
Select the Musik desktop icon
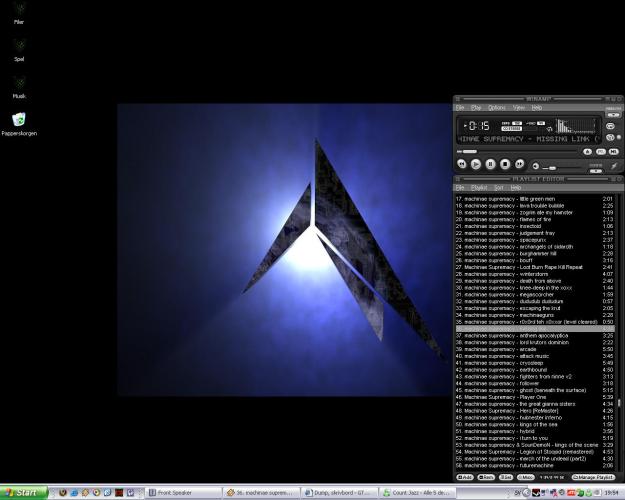pyautogui.click(x=19, y=86)
